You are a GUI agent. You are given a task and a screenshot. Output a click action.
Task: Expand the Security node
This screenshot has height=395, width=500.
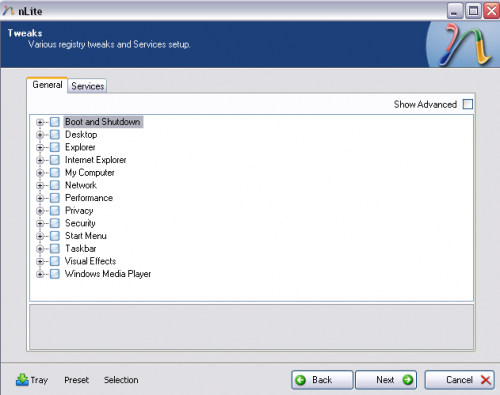[40, 224]
